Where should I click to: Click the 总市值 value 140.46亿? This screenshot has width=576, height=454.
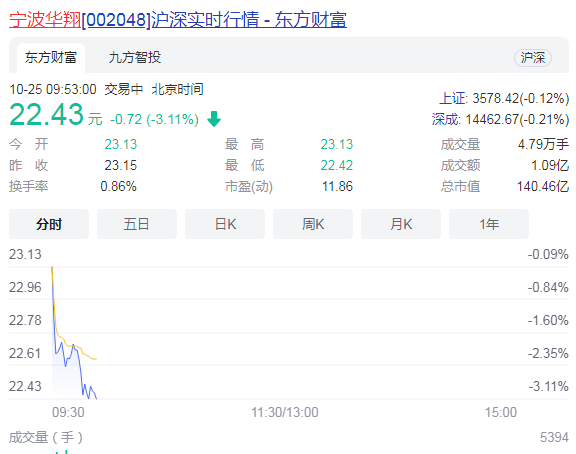(x=543, y=186)
